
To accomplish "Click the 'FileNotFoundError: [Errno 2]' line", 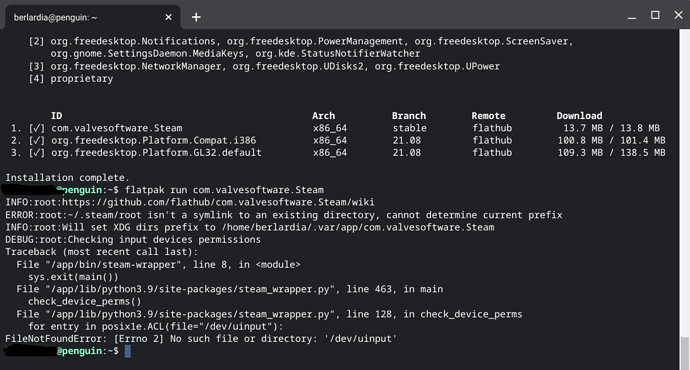I will pos(201,339).
